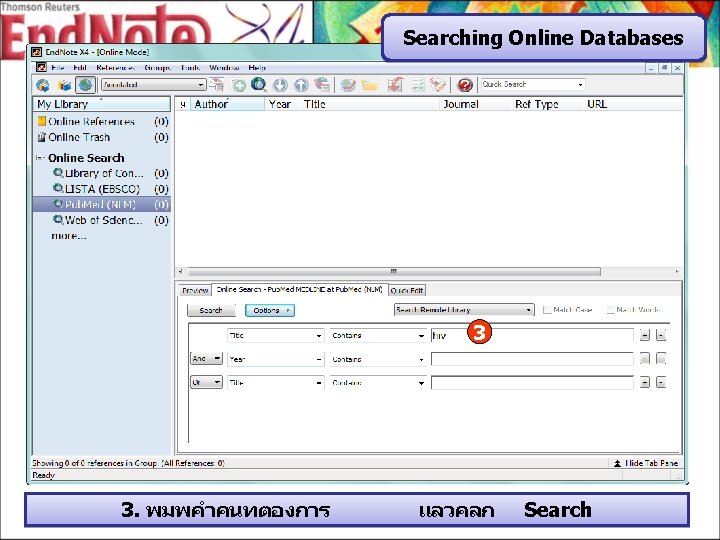The image size is (720, 540).
Task: Open the Annotated output style dropdown
Action: click(153, 85)
